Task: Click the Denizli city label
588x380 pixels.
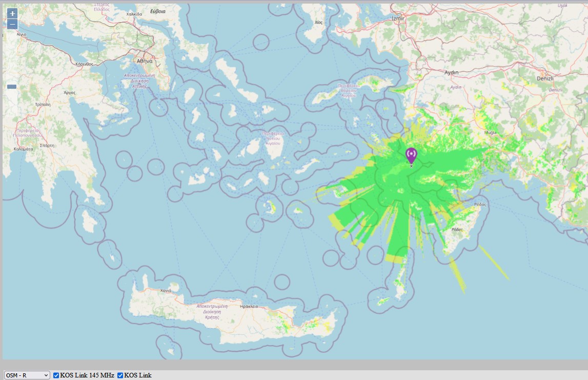Action: [x=545, y=78]
